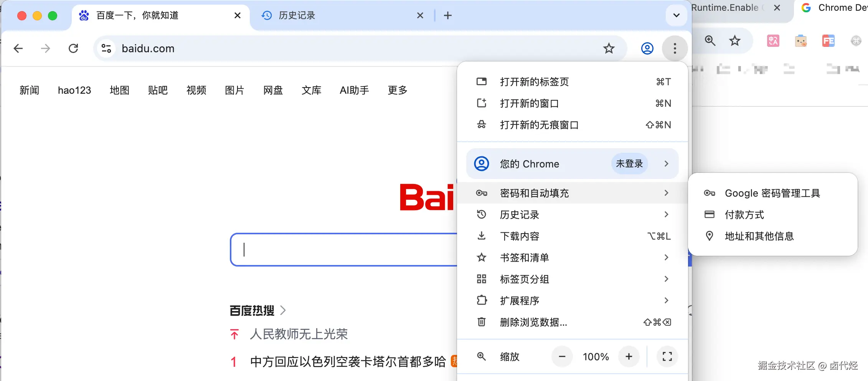Expand the 历史记录 submenu in menu
Image resolution: width=868 pixels, height=381 pixels.
pyautogui.click(x=572, y=214)
